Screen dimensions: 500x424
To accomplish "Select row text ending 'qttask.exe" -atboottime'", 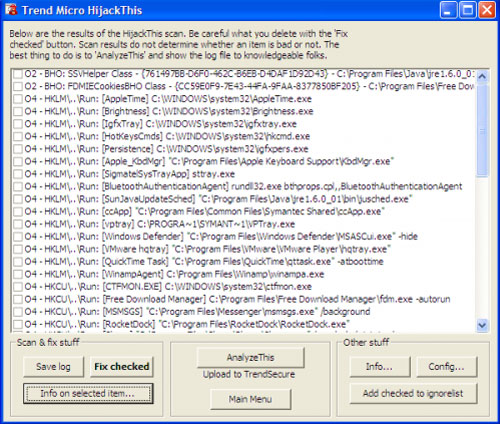I will coord(204,262).
